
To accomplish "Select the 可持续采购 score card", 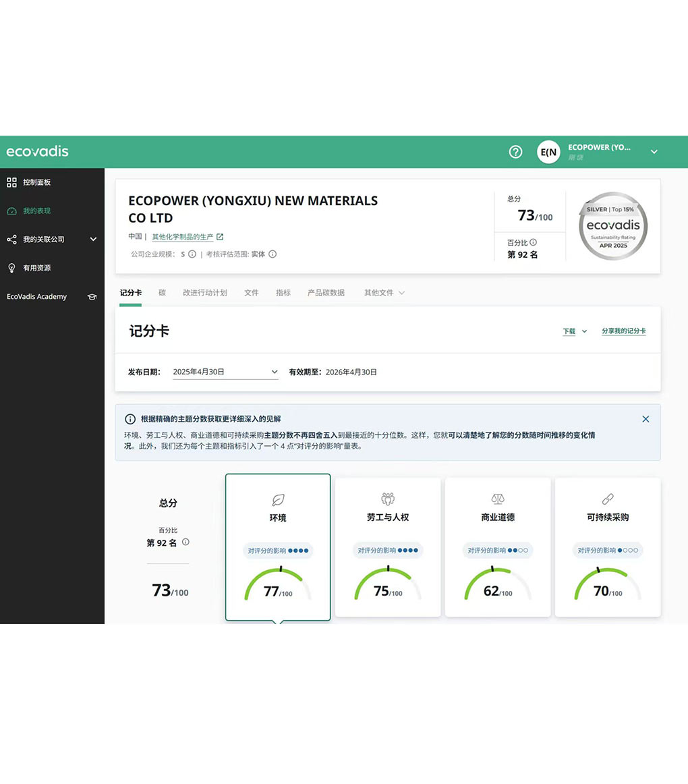I will [608, 547].
